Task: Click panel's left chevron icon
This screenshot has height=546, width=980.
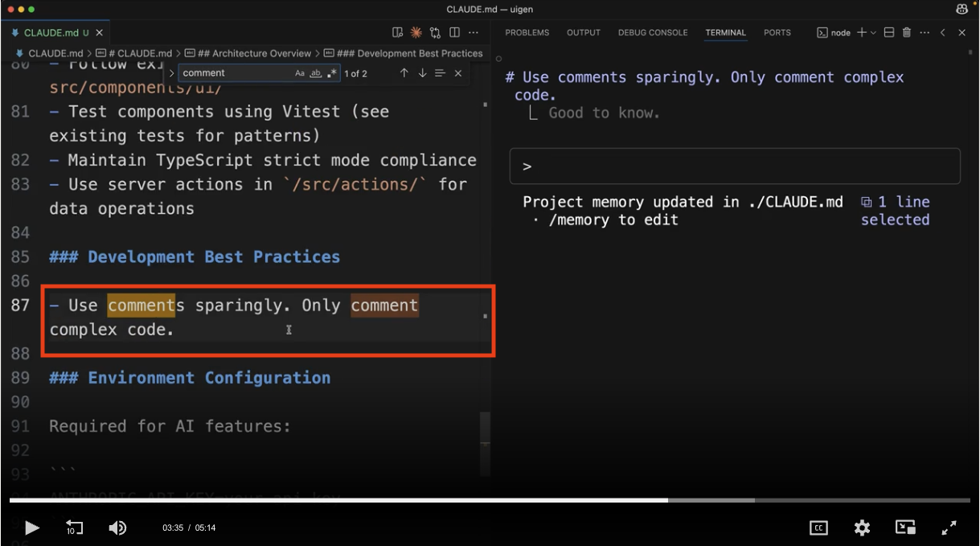Action: tap(943, 33)
